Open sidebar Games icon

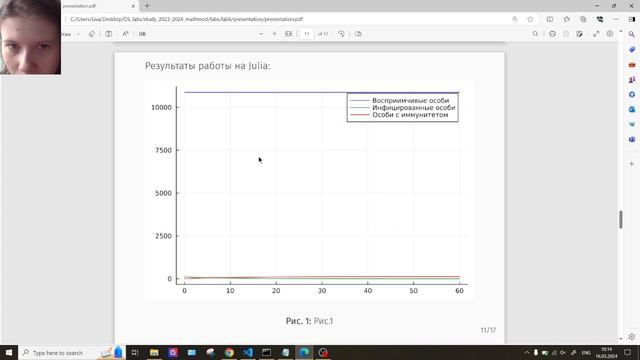click(x=632, y=80)
